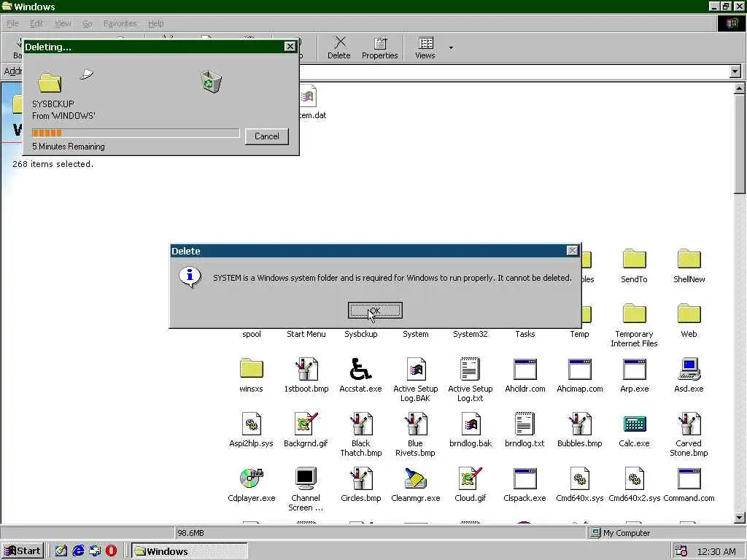Click the Start button
Screen dimensions: 747x560
point(23,551)
